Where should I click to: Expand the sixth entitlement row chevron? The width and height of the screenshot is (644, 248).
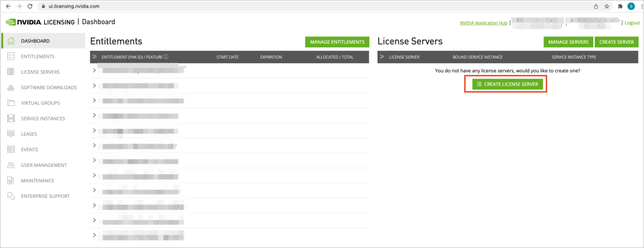pos(94,145)
